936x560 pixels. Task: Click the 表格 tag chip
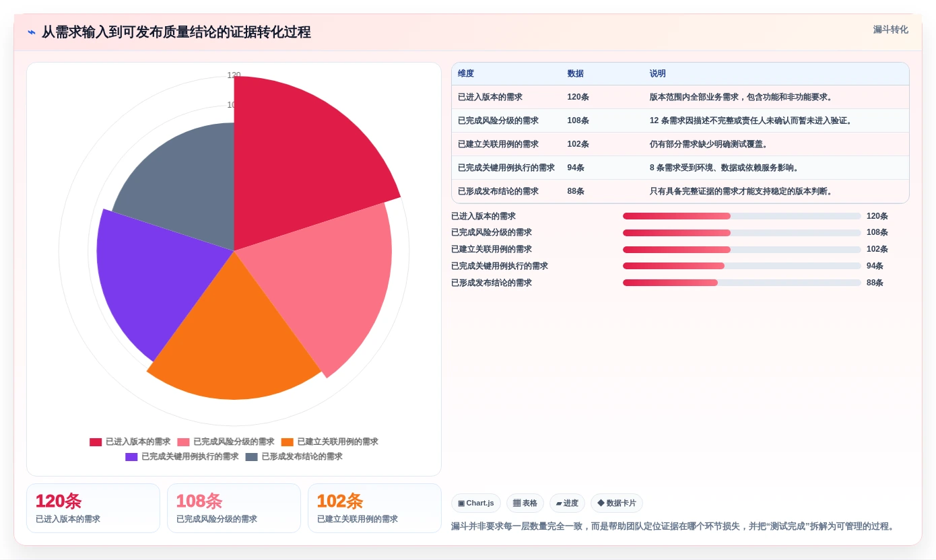[525, 503]
